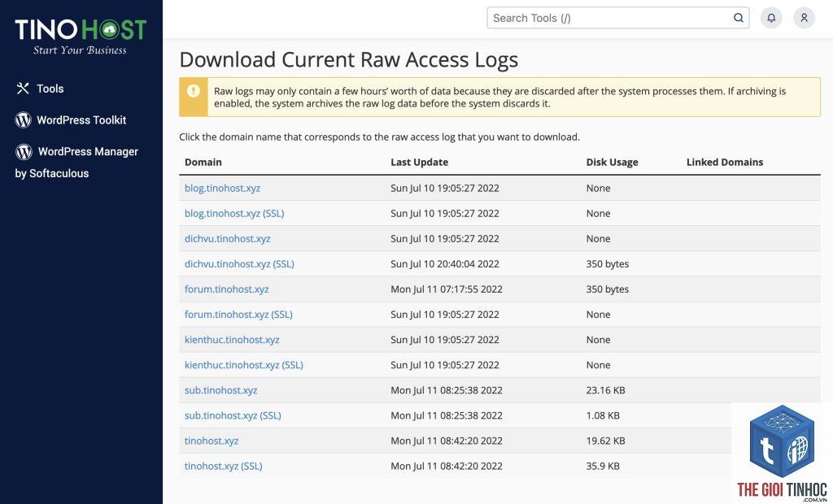This screenshot has width=833, height=504.
Task: Select the '23.16 KB' disk usage value
Action: [605, 390]
